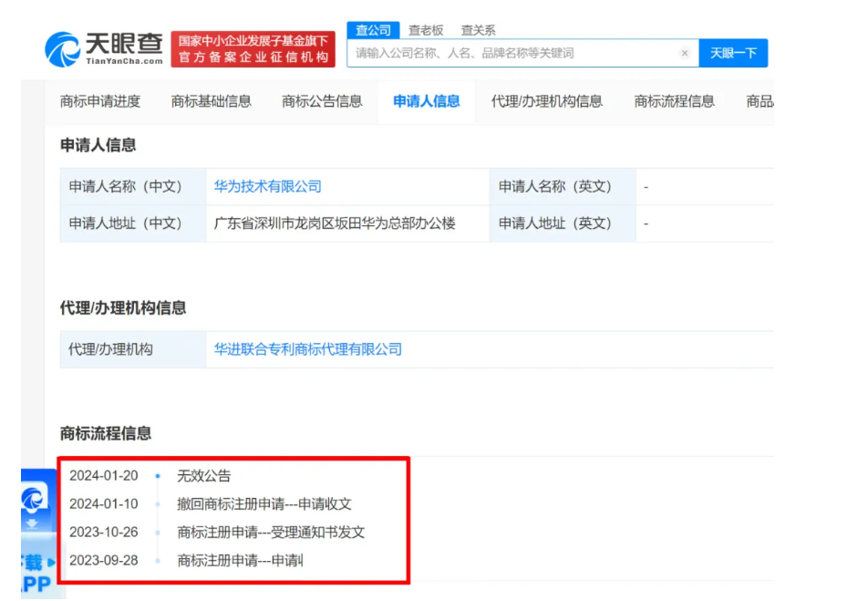Click the 申请人地址（英文）label cell
The image size is (868, 601).
(563, 223)
